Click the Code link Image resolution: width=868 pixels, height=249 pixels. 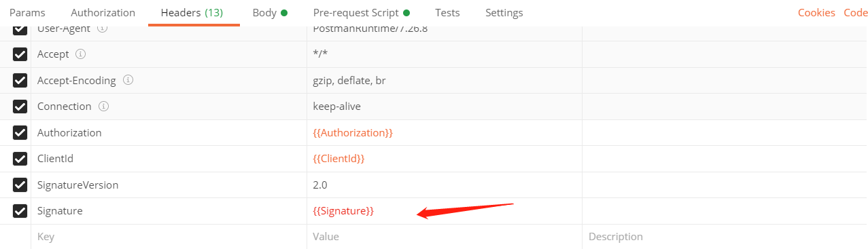(856, 13)
